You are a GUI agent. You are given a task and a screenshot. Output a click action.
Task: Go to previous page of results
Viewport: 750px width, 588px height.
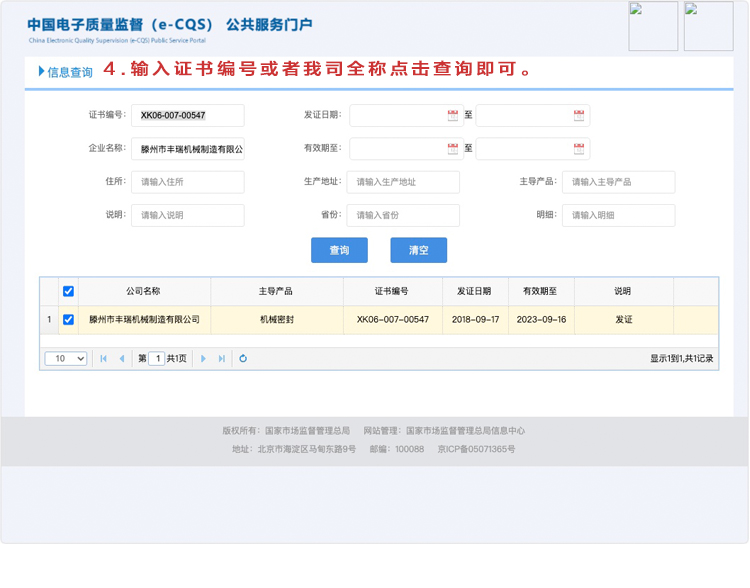coord(122,359)
